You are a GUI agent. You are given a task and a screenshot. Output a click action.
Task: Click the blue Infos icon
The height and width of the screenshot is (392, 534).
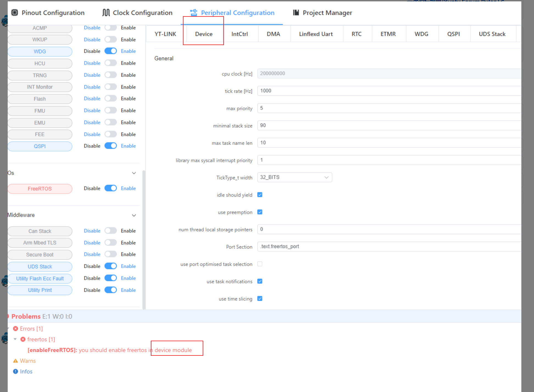[16, 371]
